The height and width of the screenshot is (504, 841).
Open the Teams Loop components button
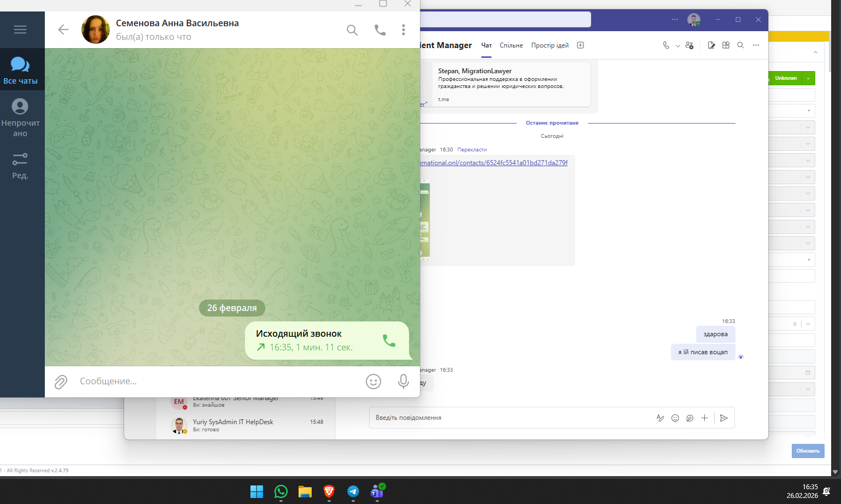690,418
